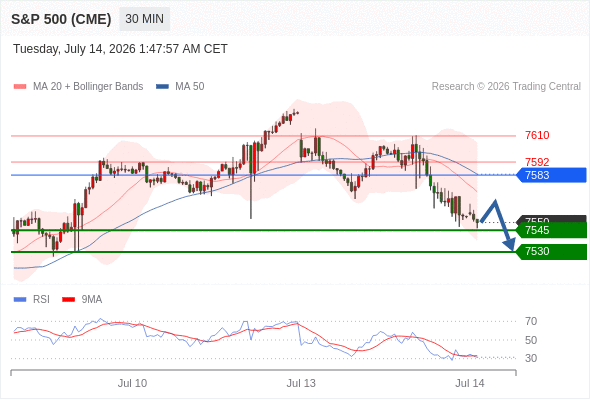Click the 30 MIN timeframe badge
The height and width of the screenshot is (400, 590).
click(144, 19)
